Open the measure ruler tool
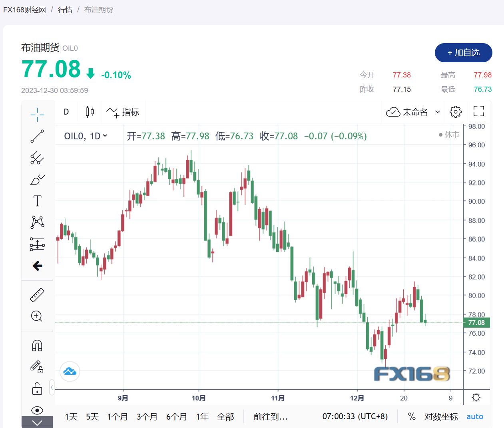The width and height of the screenshot is (504, 428). click(x=37, y=295)
